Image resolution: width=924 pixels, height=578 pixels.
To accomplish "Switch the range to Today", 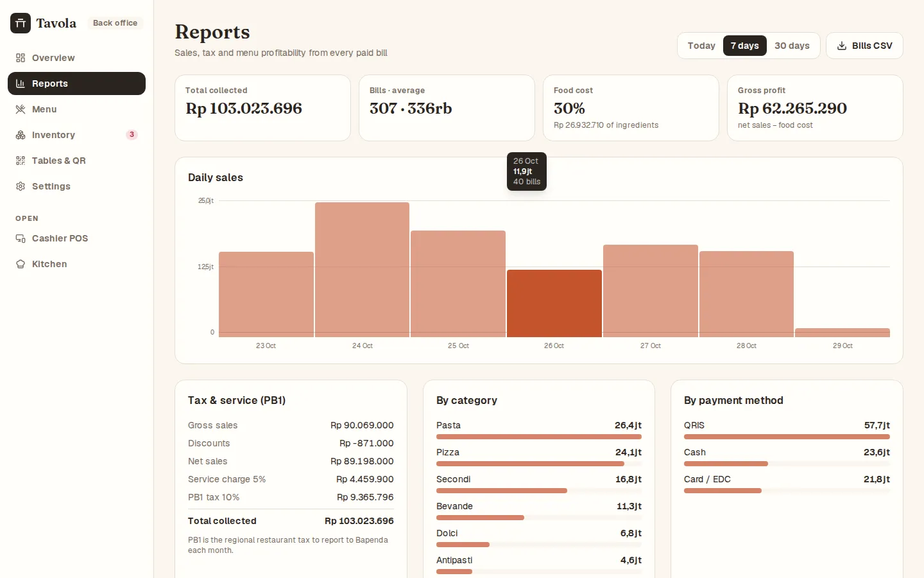I will coord(701,46).
